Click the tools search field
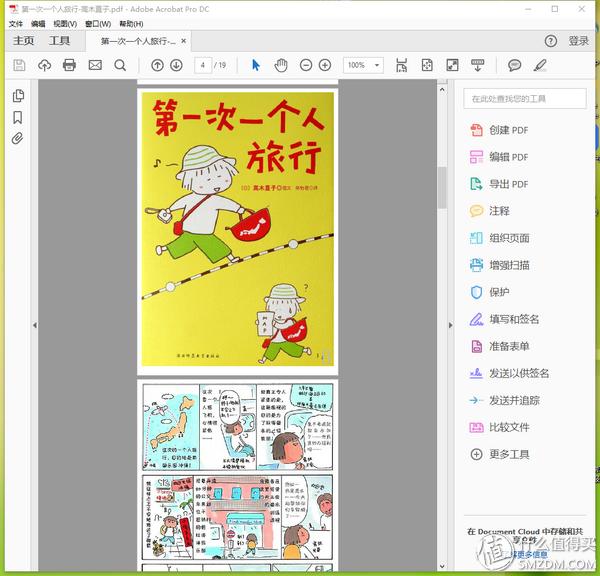The width and height of the screenshot is (600, 576). pos(525,99)
